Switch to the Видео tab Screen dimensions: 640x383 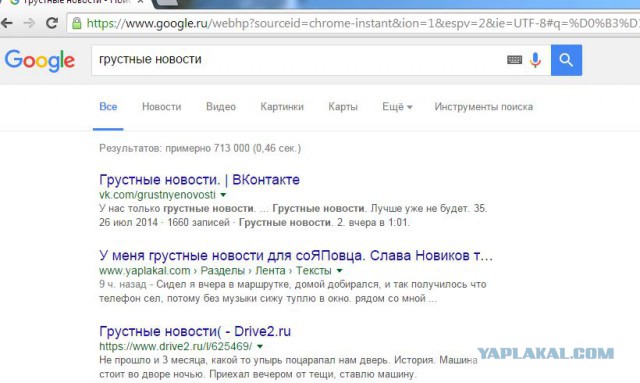point(221,107)
